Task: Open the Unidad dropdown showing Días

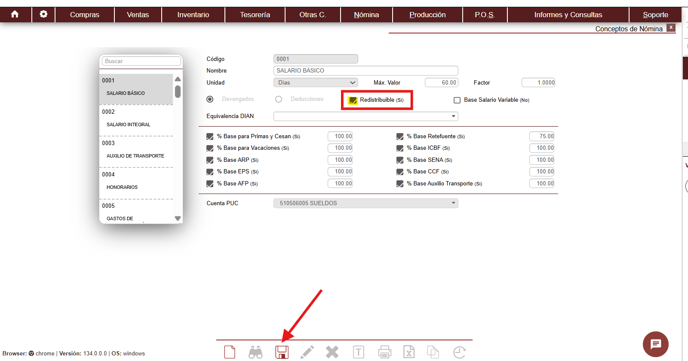Action: pos(315,82)
